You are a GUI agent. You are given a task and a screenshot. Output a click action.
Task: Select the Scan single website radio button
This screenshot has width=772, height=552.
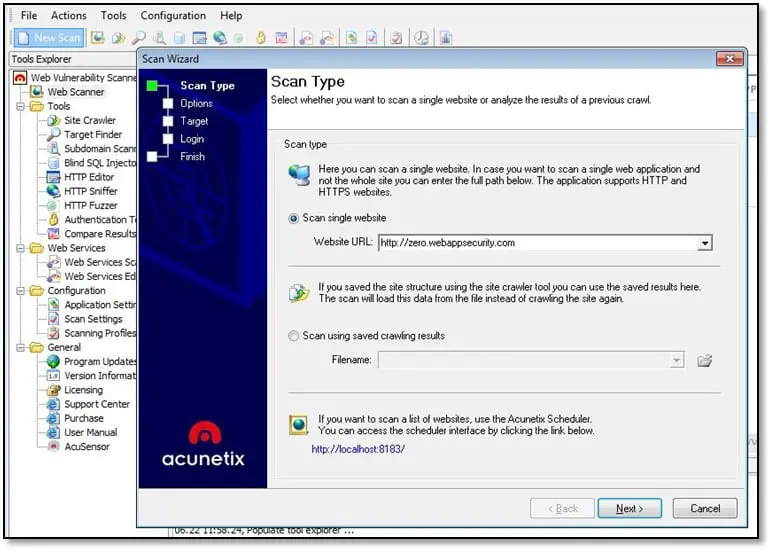coord(293,218)
